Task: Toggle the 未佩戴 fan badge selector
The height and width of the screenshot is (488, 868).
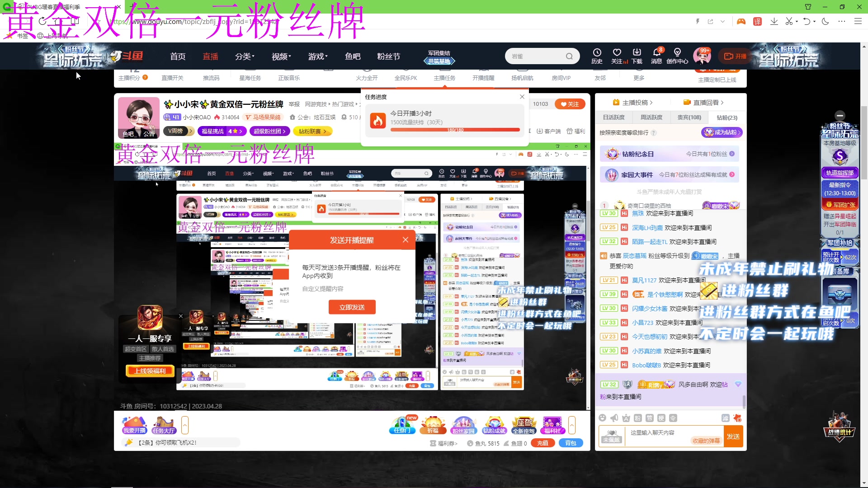Action: coord(611,437)
